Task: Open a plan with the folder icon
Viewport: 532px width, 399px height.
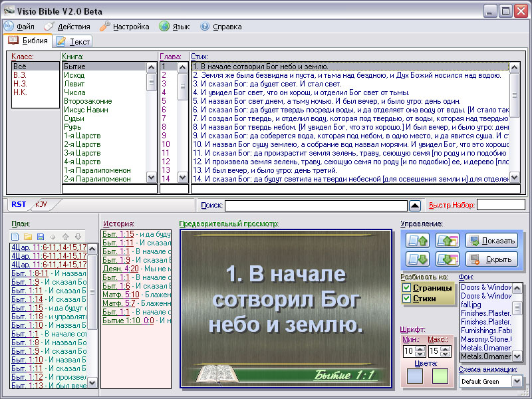Action: [x=28, y=236]
